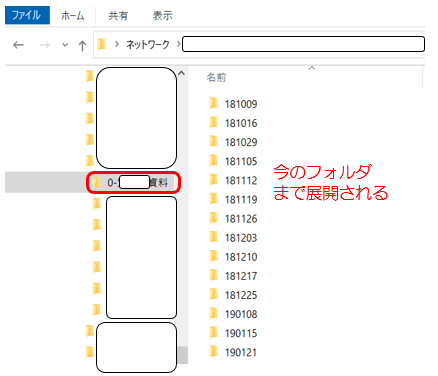Image resolution: width=438 pixels, height=376 pixels.
Task: Expand chevron after ネットワーク in address bar
Action: [x=178, y=44]
